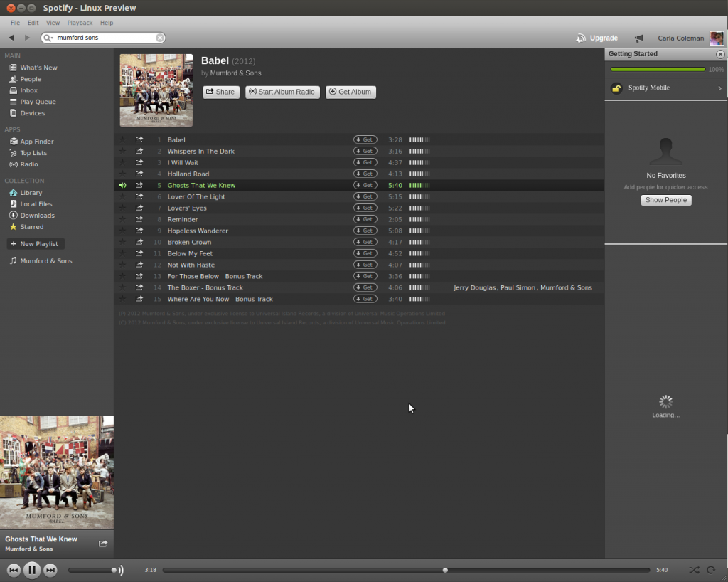The height and width of the screenshot is (582, 728).
Task: Click the Babel album cover artwork
Action: (x=156, y=90)
